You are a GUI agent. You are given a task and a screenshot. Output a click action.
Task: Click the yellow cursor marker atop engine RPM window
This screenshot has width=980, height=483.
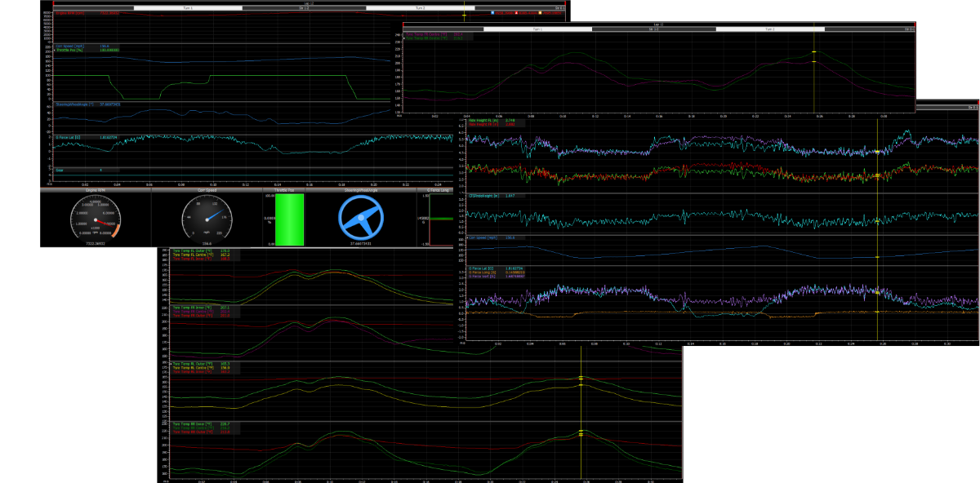click(464, 14)
